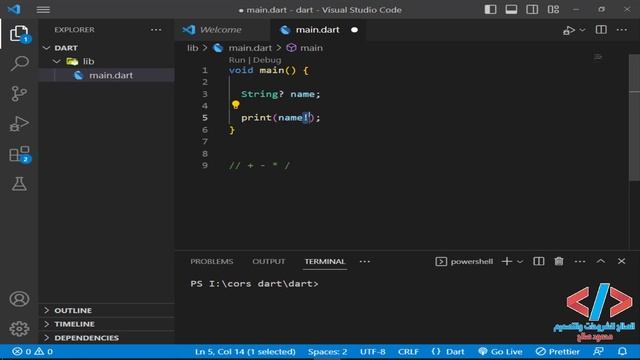This screenshot has height=360, width=640.
Task: Collapse the lib folder
Action: tap(107, 61)
